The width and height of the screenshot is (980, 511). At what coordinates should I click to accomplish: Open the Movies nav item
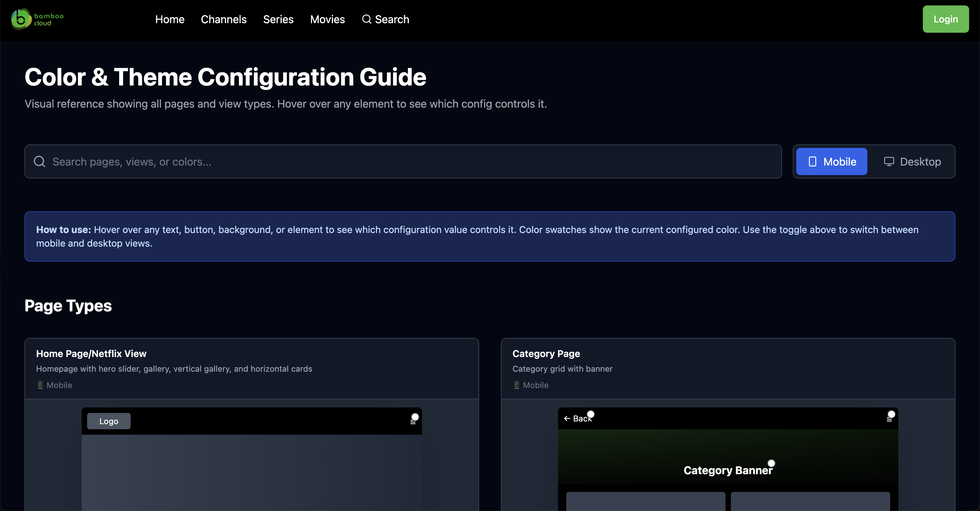327,19
